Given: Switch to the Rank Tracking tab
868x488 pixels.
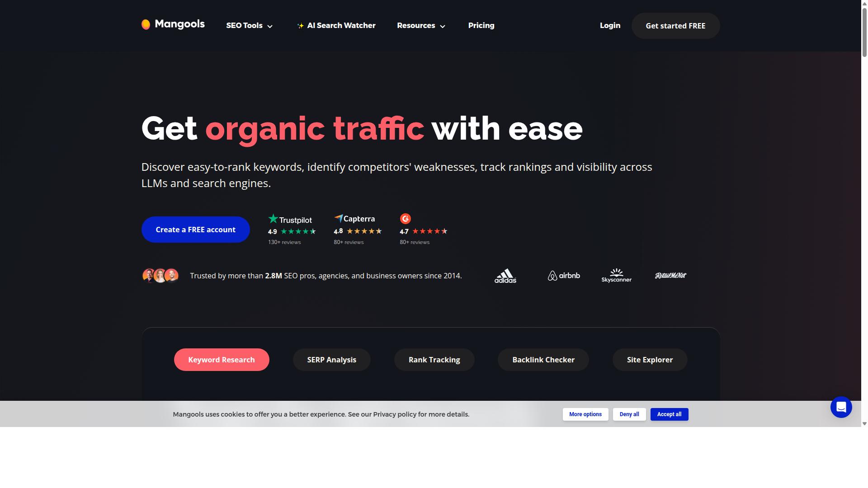Looking at the screenshot, I should pos(434,360).
